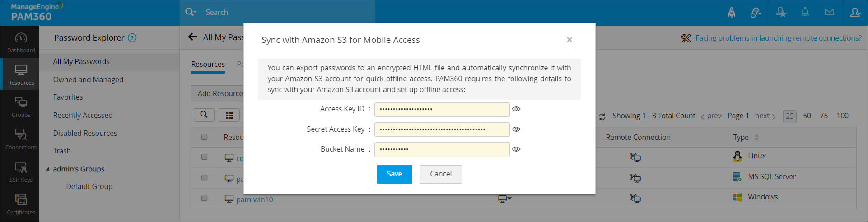Image resolution: width=868 pixels, height=222 pixels.
Task: Cancel the Amazon S3 sync dialog
Action: point(440,174)
